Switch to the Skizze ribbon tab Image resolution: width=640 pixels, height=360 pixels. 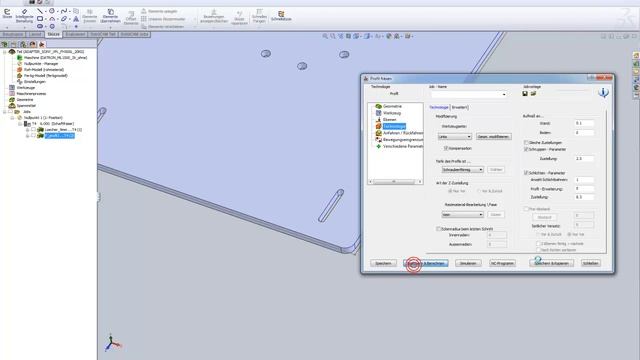[54, 35]
